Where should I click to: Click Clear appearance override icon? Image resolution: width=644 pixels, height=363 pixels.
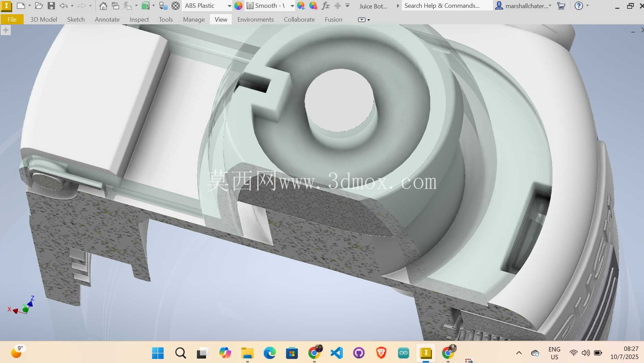click(313, 6)
